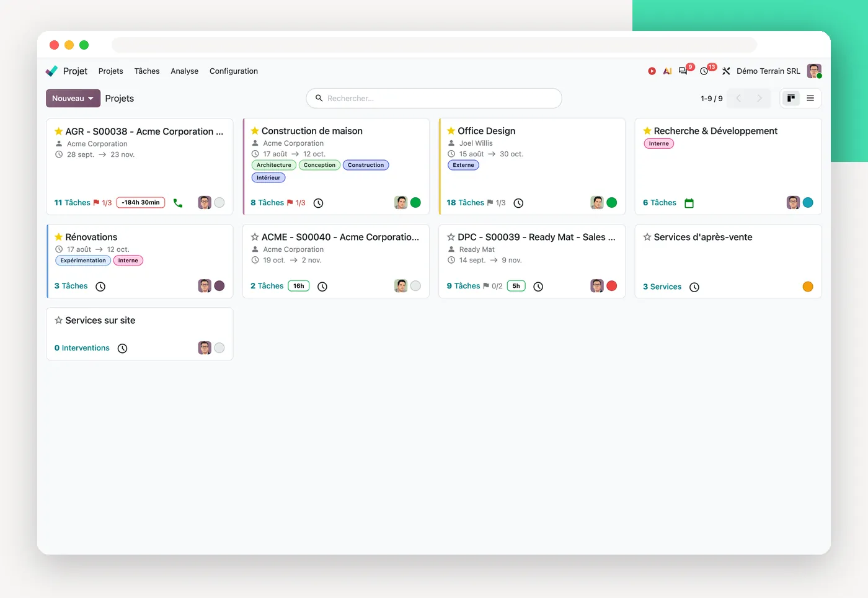Open the Analyse menu
Viewport: 868px width, 598px height.
click(185, 71)
